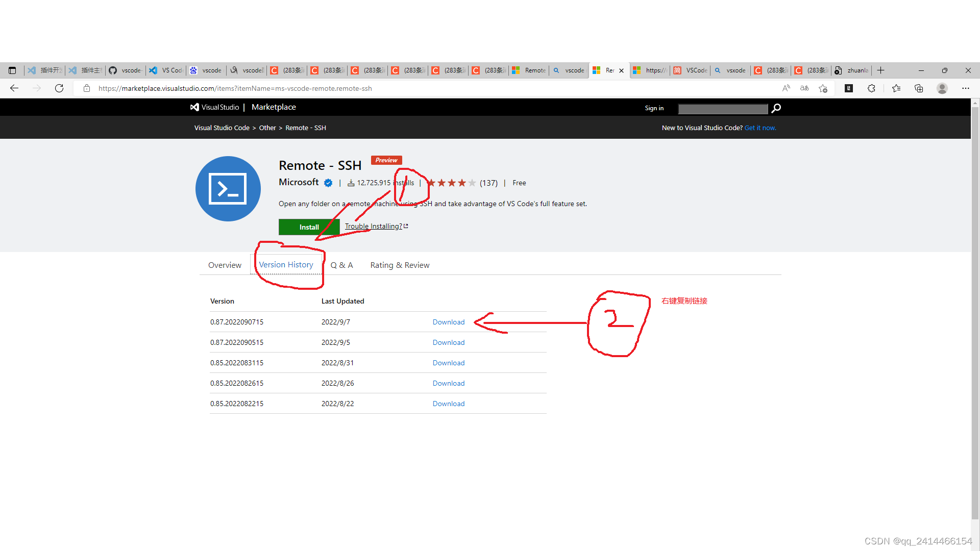The image size is (980, 551).
Task: Download version 0.85.2022083115
Action: tap(449, 363)
